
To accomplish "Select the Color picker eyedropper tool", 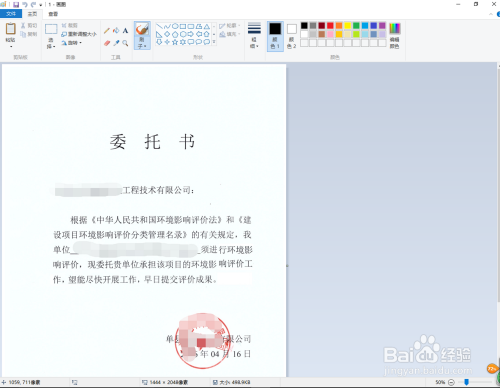I will [116, 43].
